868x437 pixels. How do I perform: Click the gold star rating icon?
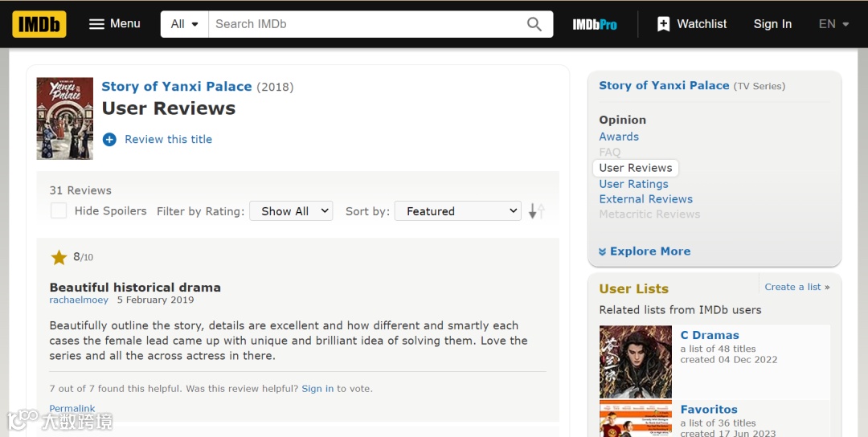click(x=59, y=257)
